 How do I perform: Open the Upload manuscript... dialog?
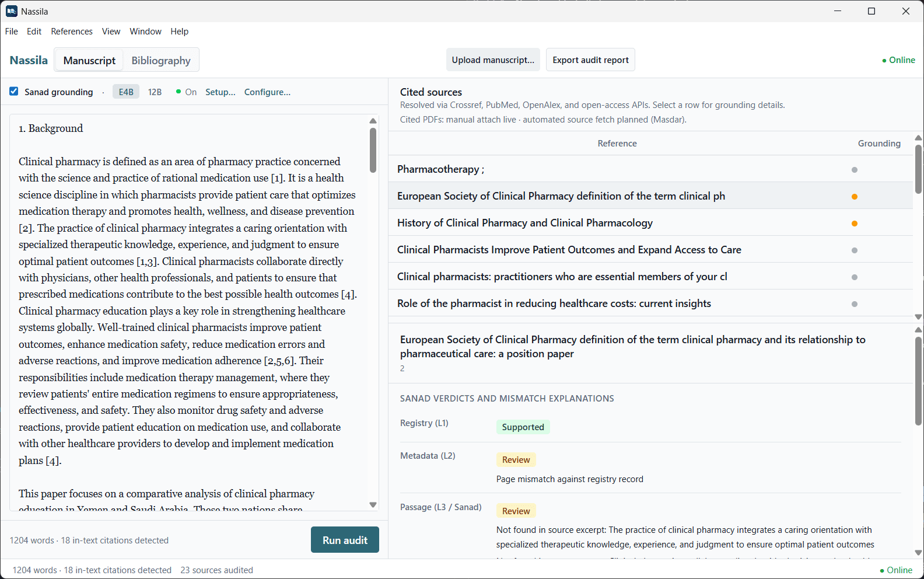493,60
